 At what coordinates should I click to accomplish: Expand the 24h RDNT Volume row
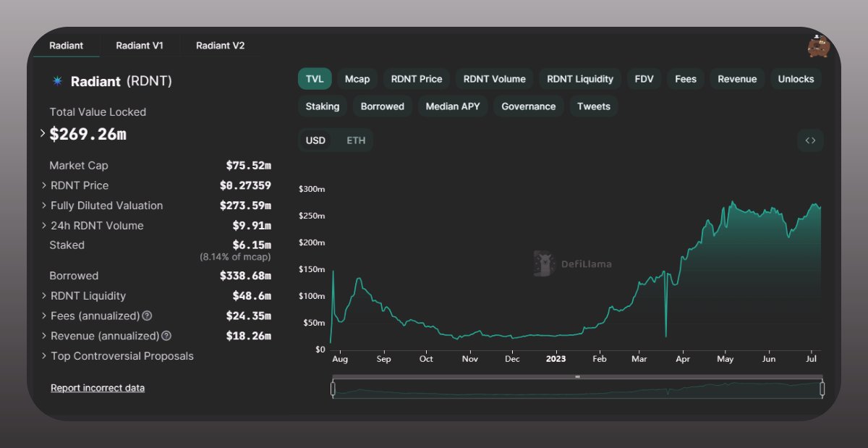(44, 226)
